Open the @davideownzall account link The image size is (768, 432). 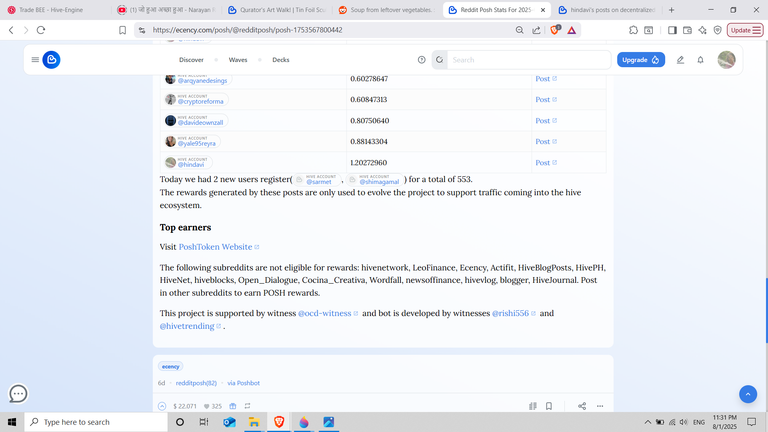pos(196,120)
